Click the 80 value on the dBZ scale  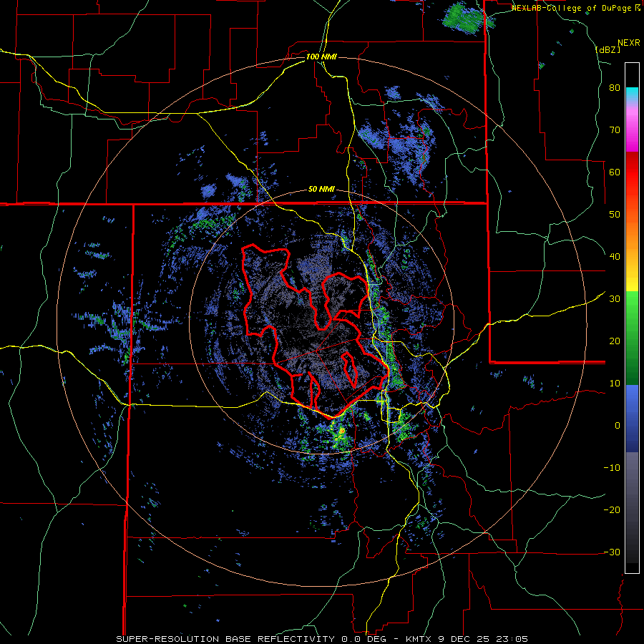pos(615,88)
